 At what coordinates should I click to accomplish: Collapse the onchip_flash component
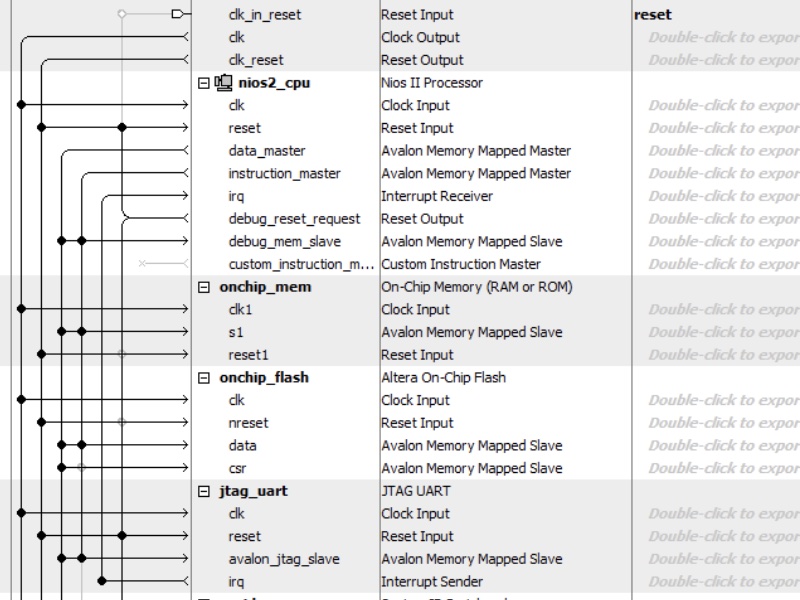tap(204, 378)
